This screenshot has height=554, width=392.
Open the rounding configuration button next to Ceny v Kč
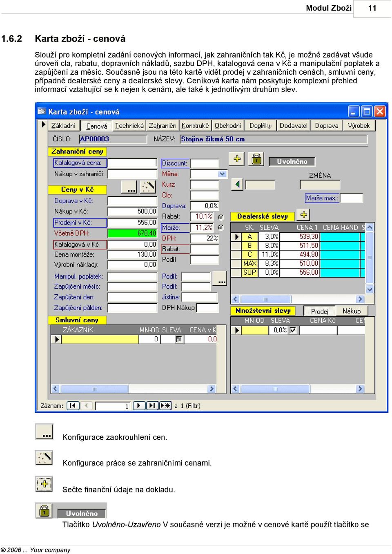(129, 187)
